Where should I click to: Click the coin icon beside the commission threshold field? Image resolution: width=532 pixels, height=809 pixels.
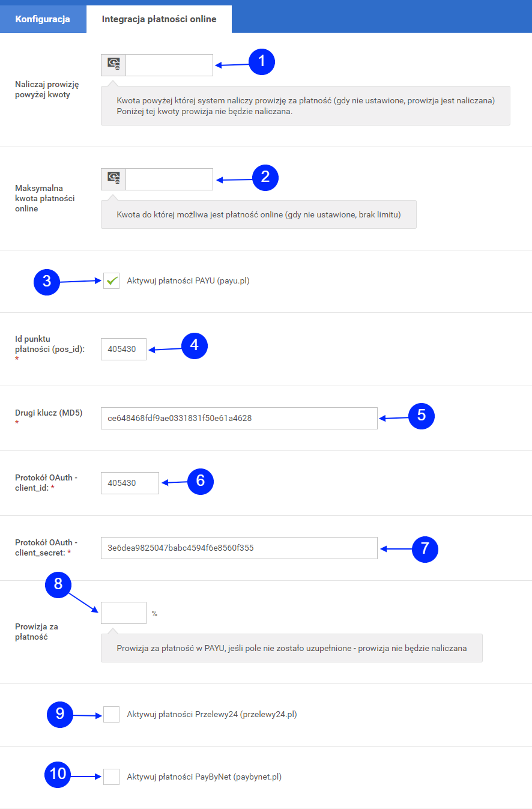113,65
